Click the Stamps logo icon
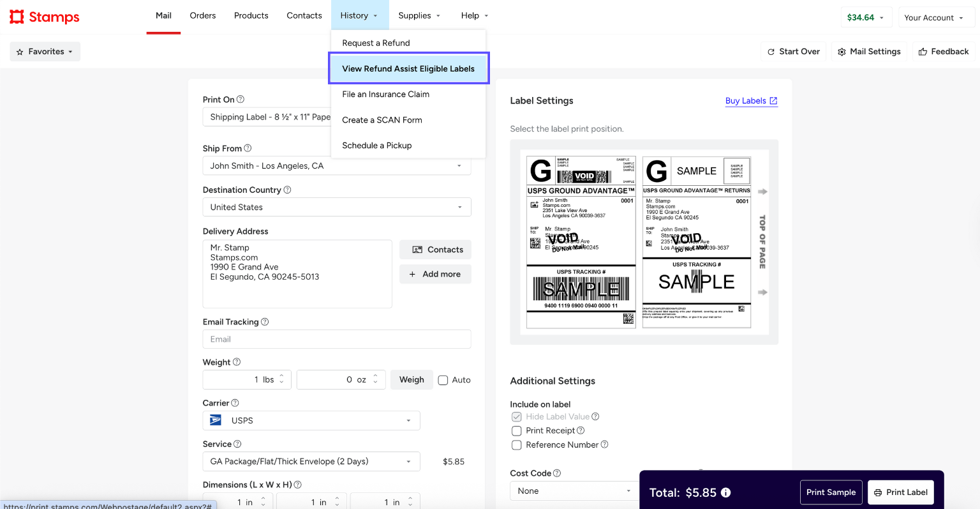Viewport: 980px width, 509px height. point(17,17)
